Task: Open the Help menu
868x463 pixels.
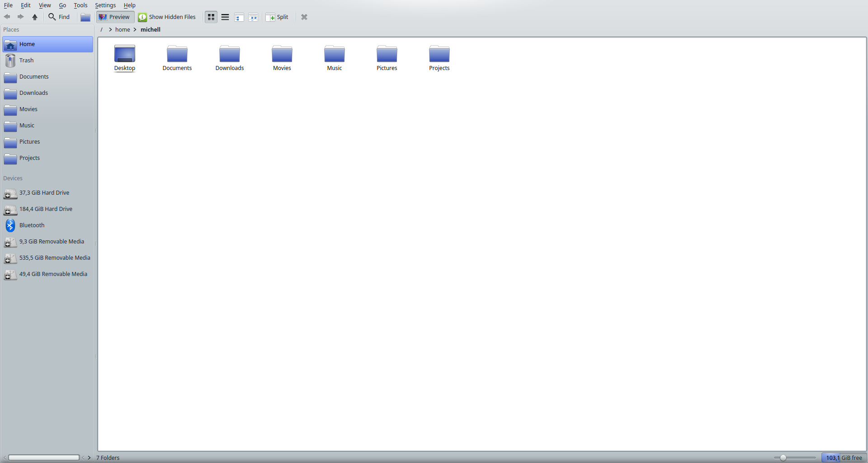Action: [129, 5]
